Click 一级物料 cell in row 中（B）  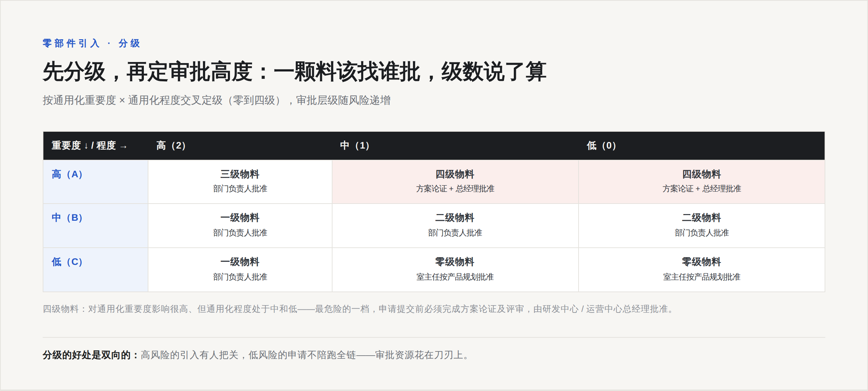pyautogui.click(x=240, y=226)
